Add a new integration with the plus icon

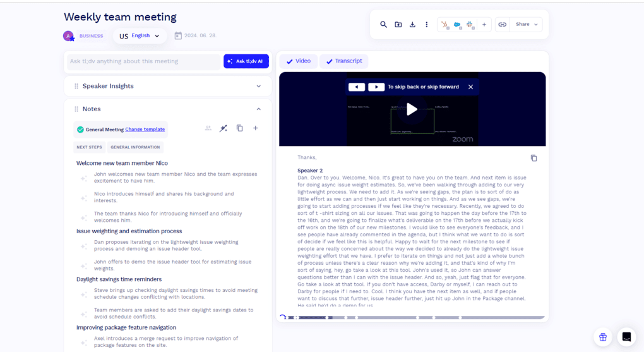click(x=484, y=25)
